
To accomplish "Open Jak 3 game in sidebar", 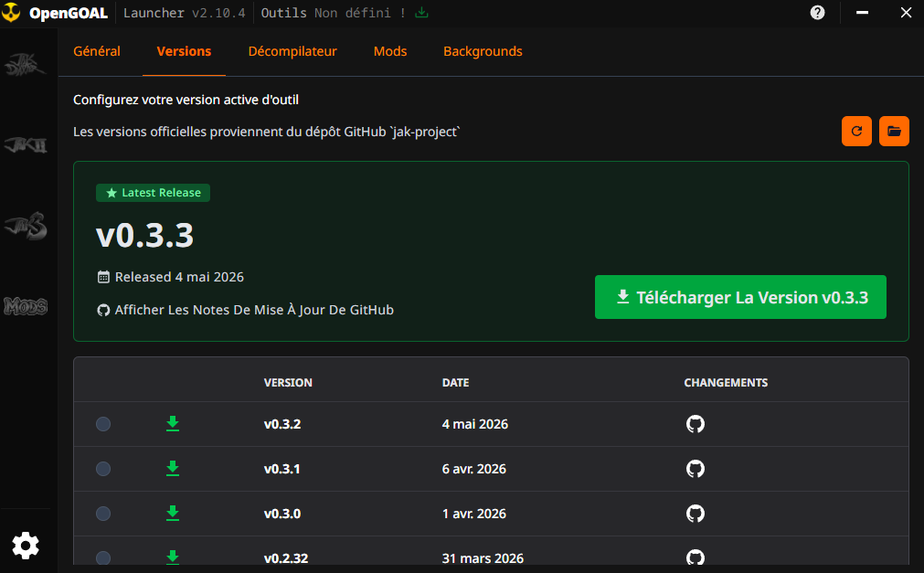I will tap(26, 226).
